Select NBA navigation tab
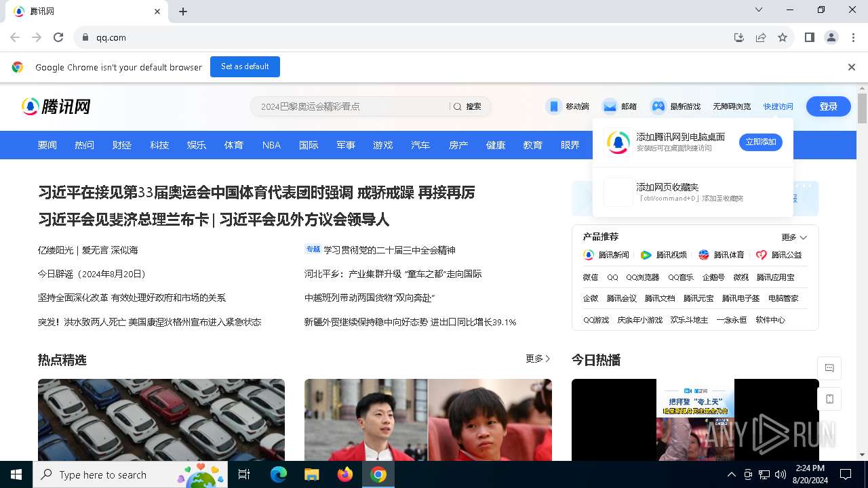The height and width of the screenshot is (488, 868). (x=271, y=145)
